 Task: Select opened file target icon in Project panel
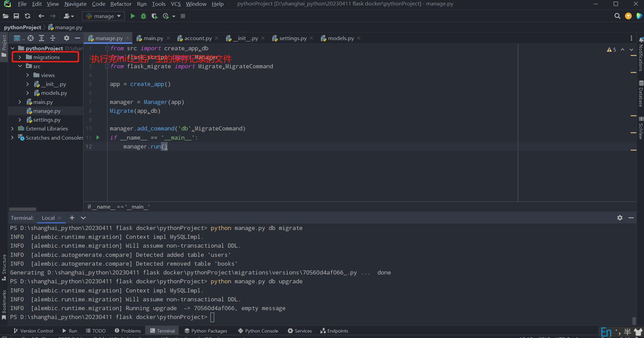(31, 38)
